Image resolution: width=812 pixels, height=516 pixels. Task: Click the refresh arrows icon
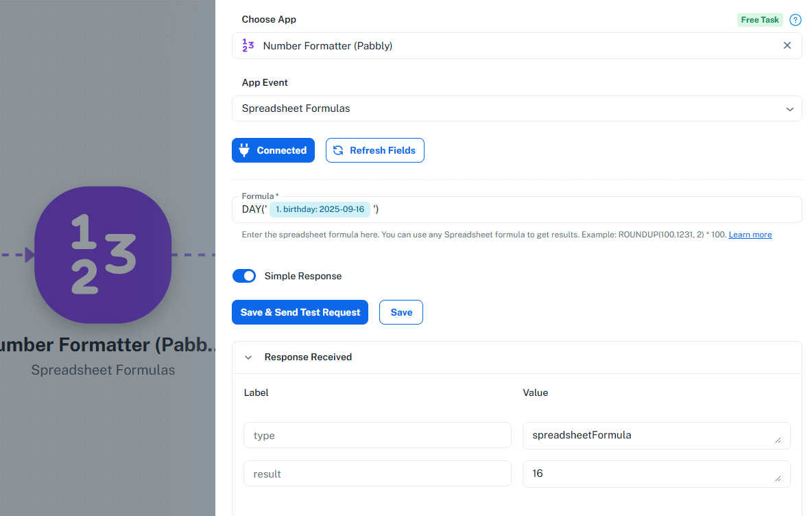tap(338, 150)
